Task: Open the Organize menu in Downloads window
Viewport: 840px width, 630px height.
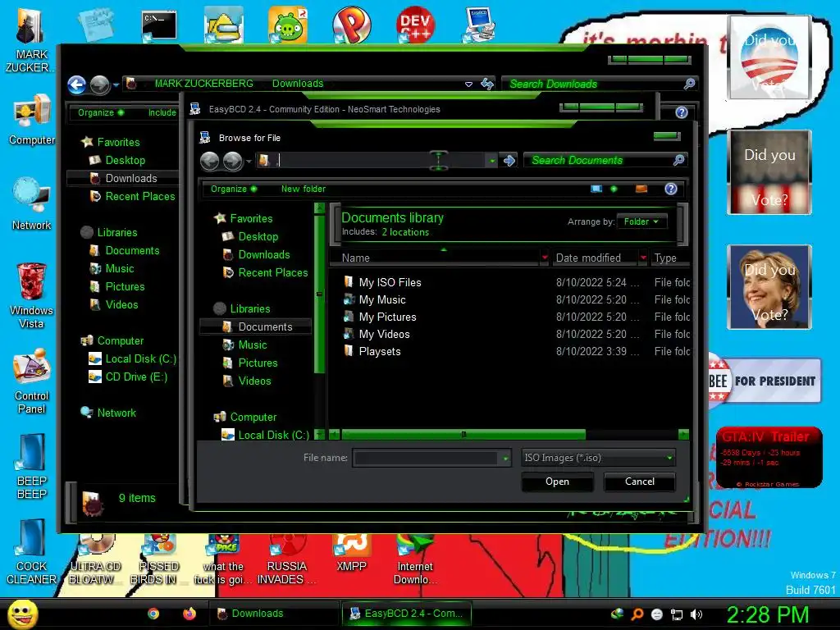Action: 101,112
